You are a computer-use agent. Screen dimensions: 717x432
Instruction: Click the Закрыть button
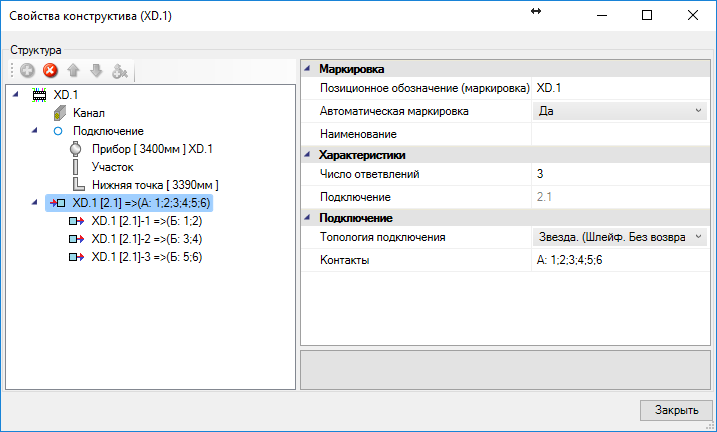coord(675,410)
